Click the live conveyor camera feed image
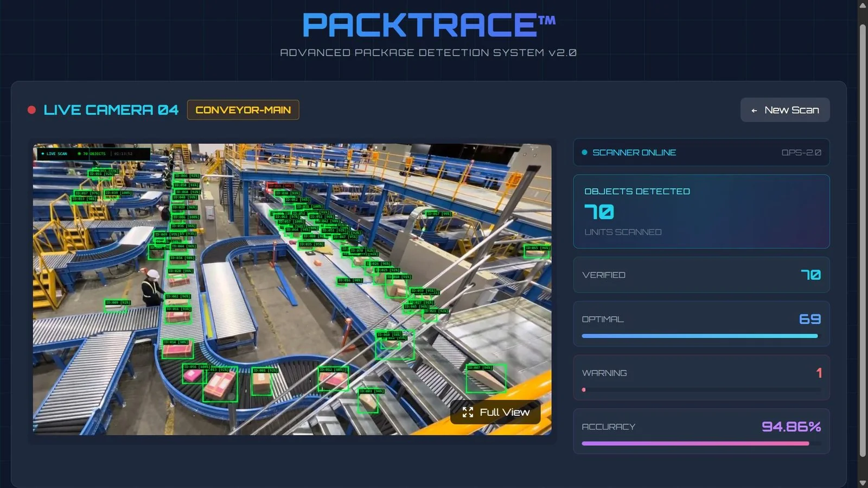The width and height of the screenshot is (868, 488). pos(292,289)
